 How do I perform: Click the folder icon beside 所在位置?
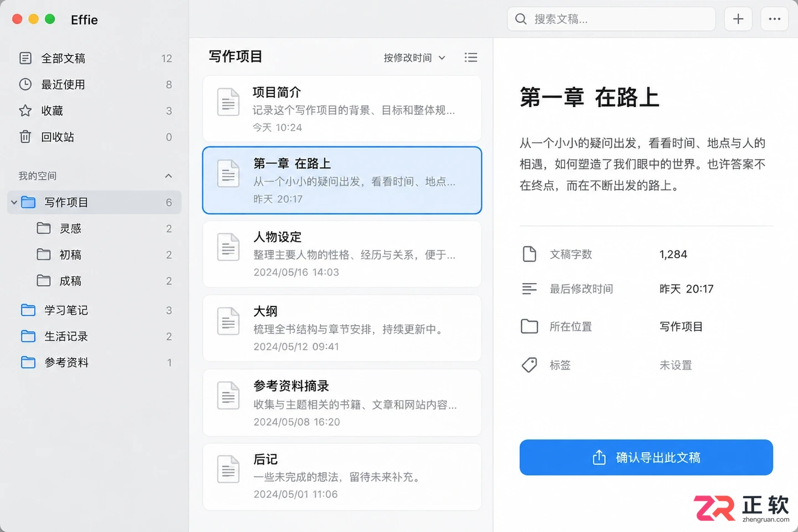(530, 326)
